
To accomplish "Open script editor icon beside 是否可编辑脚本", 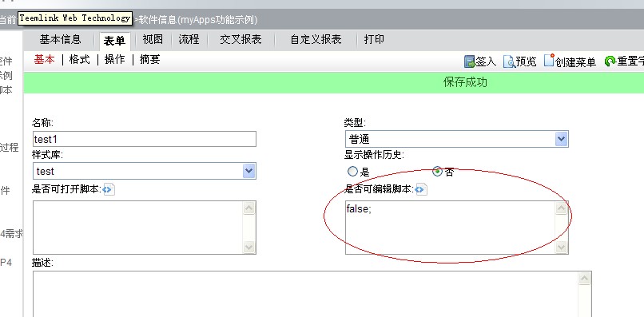I will pos(421,189).
